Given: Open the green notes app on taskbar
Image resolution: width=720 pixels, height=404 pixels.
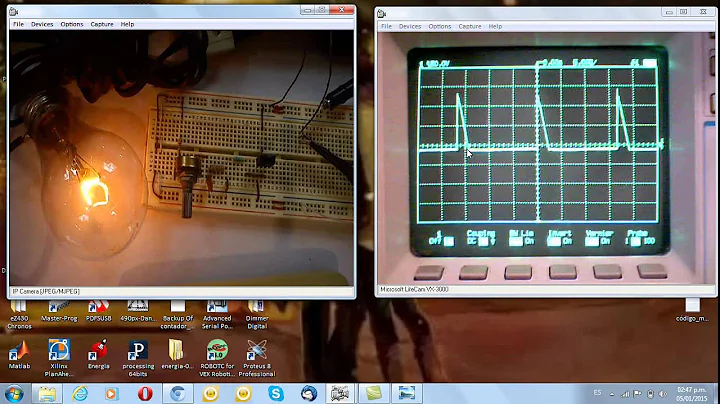Looking at the screenshot, I should point(373,394).
